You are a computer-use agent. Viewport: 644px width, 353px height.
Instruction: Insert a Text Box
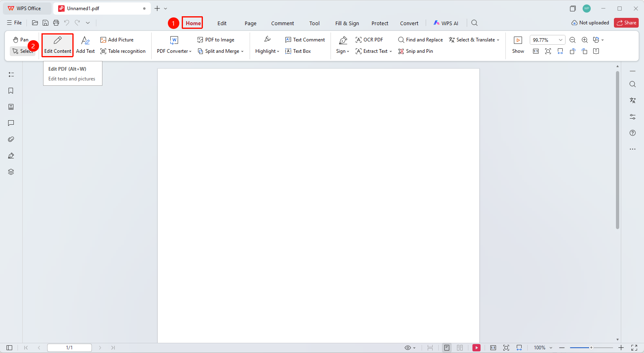[298, 51]
